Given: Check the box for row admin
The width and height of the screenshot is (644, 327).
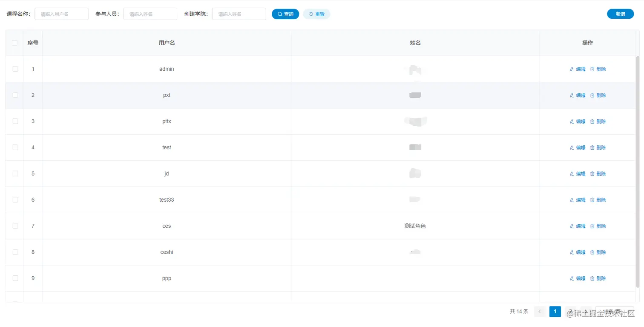Looking at the screenshot, I should point(15,69).
